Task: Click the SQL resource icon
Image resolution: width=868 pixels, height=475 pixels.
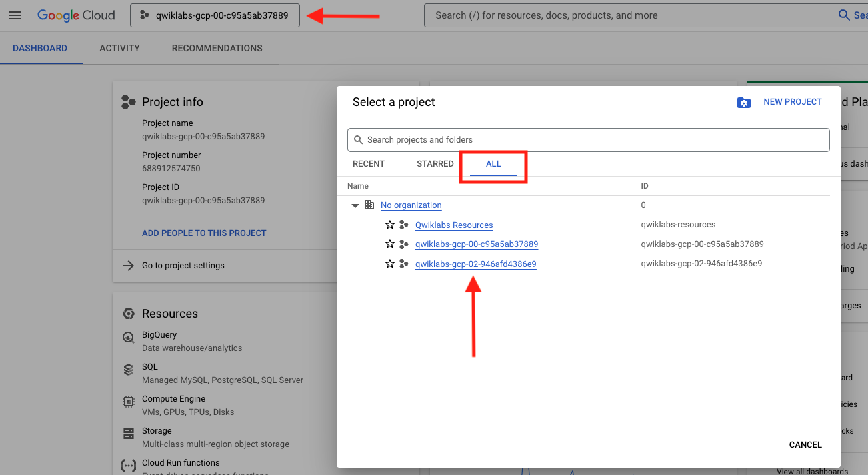Action: (x=128, y=370)
